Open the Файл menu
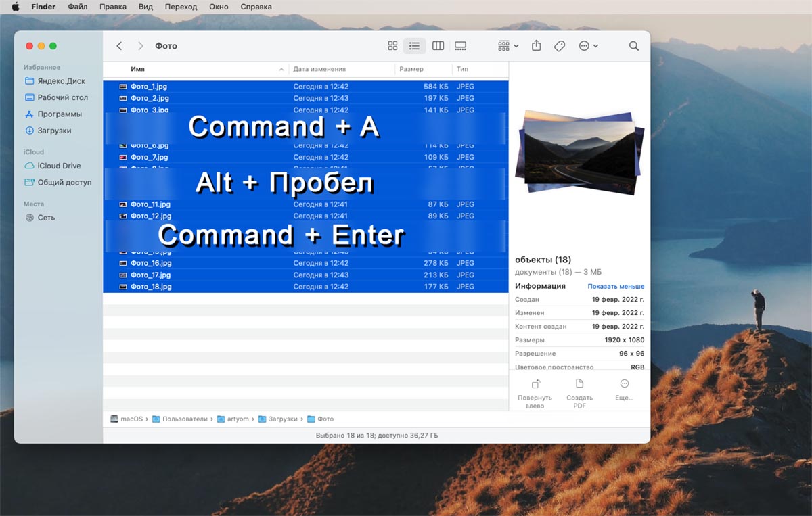Screen dimensions: 812x516 78,7
